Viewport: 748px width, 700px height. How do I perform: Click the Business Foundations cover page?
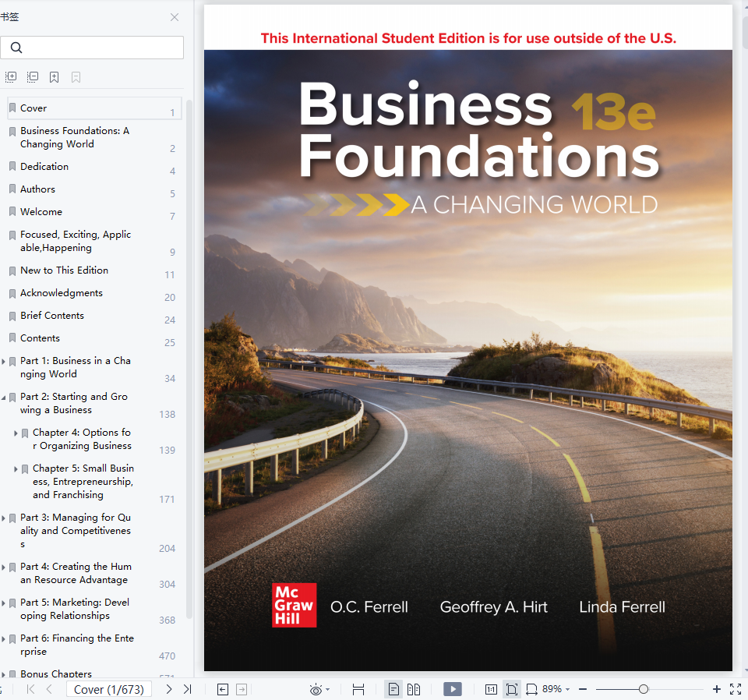point(468,338)
